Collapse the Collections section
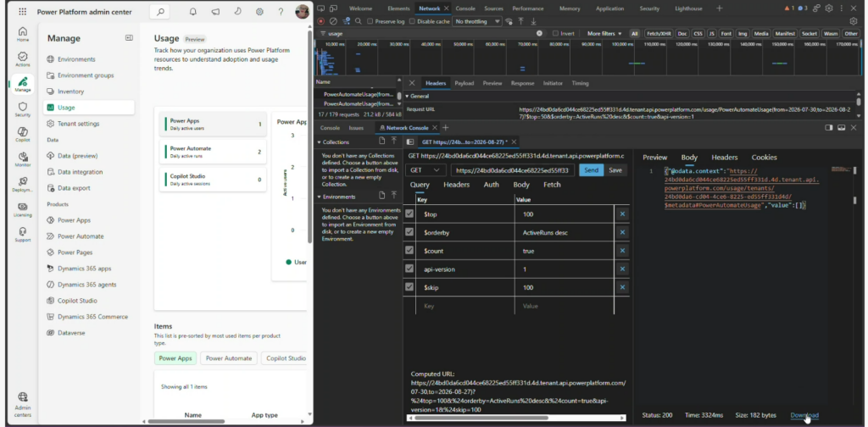Screen dimensions: 868x427 tap(320, 142)
